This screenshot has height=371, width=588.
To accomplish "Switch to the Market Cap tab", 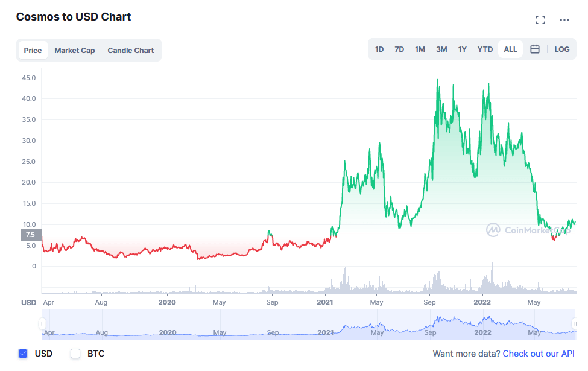I will [x=75, y=51].
